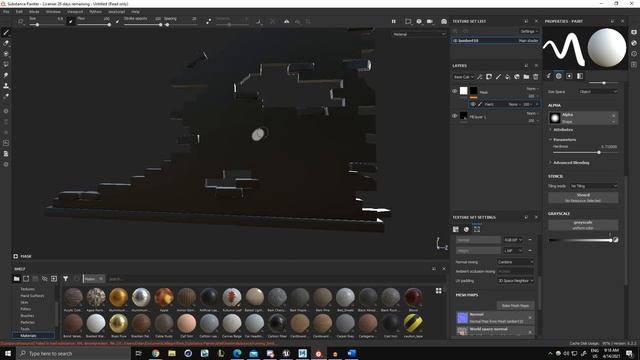Delete the selected layer

point(536,77)
